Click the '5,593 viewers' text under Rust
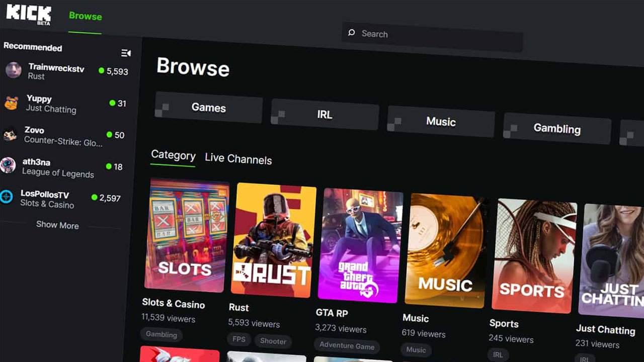 [x=254, y=323]
